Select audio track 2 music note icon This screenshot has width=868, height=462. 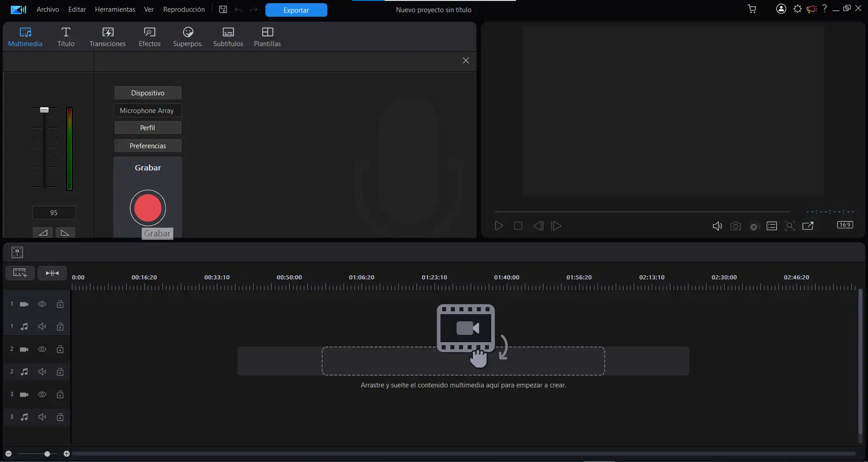click(x=24, y=372)
